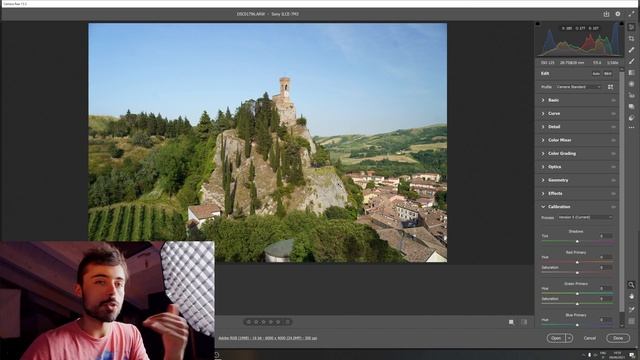Open workflow options link at bottom

click(267, 338)
